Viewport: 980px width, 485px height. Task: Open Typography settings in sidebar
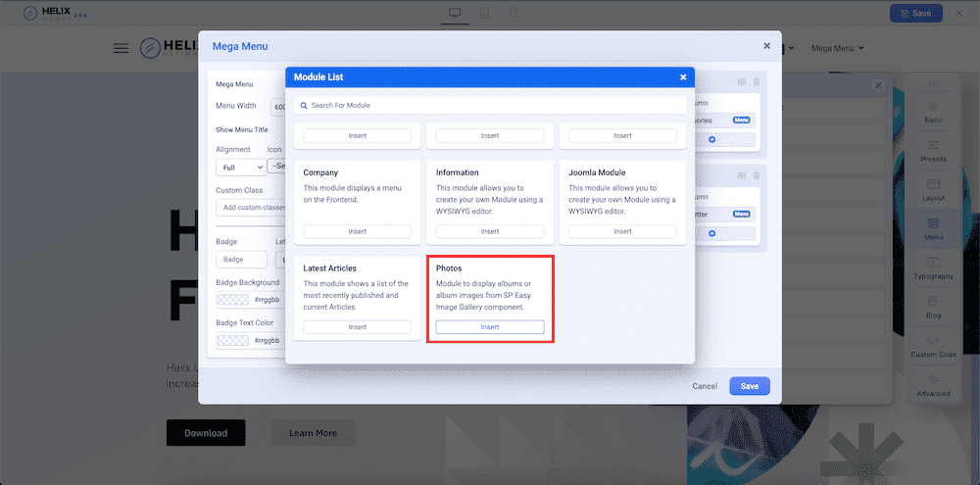933,268
